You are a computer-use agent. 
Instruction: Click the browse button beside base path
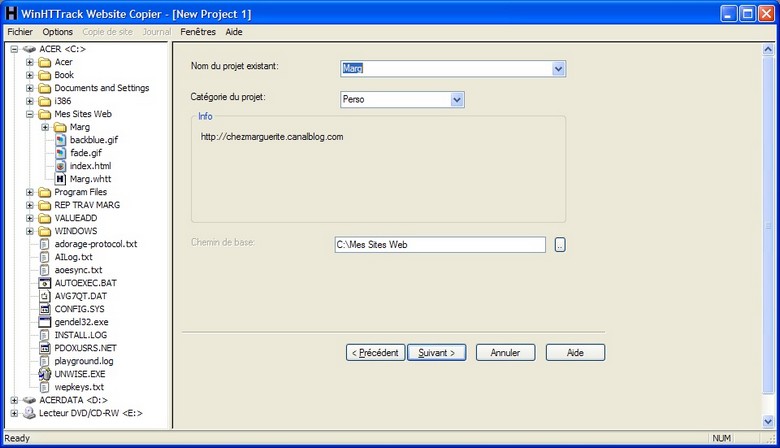[560, 245]
